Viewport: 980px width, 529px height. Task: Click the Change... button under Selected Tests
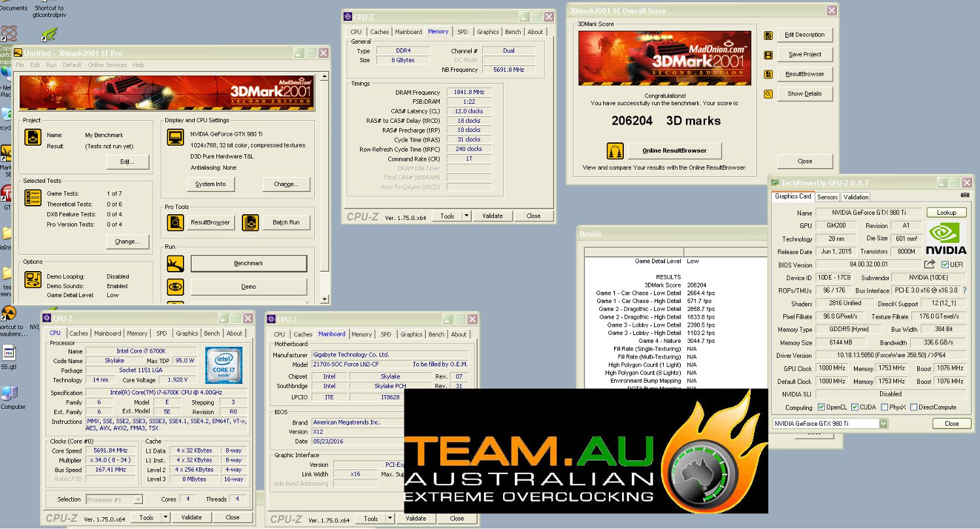[x=127, y=242]
